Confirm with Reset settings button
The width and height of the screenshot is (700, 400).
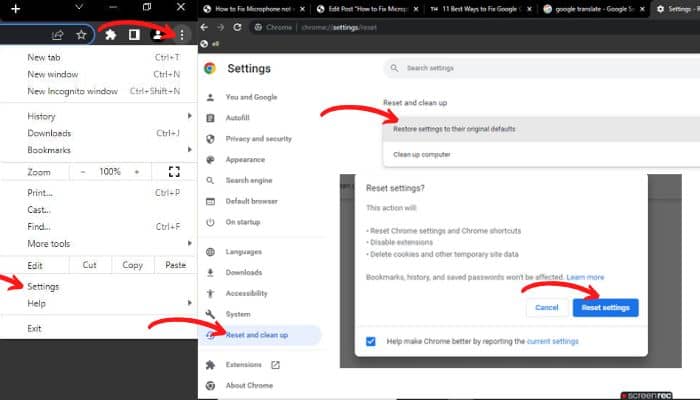[605, 308]
